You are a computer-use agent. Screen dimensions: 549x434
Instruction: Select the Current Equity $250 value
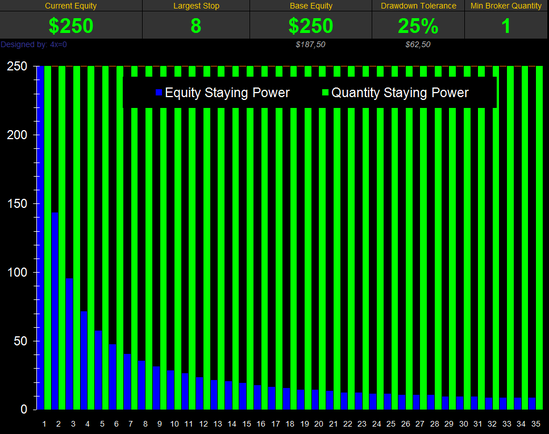click(x=71, y=26)
